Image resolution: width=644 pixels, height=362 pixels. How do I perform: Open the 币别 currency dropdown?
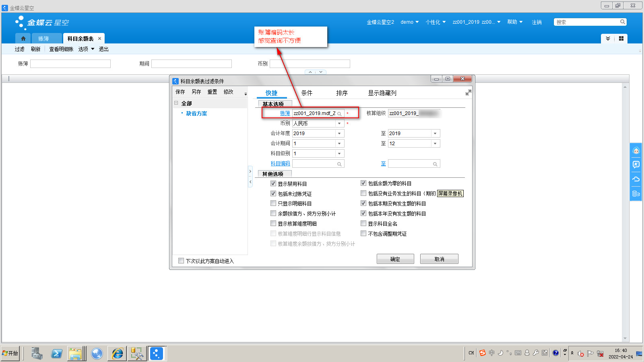pyautogui.click(x=339, y=123)
